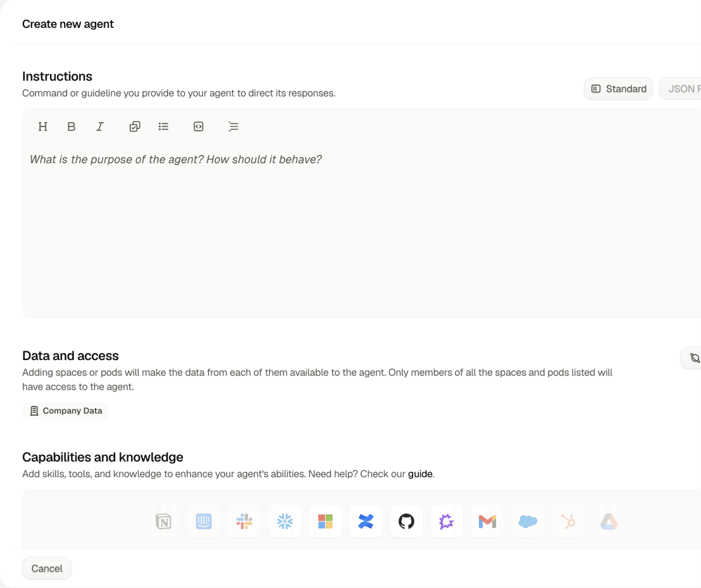The width and height of the screenshot is (701, 588).
Task: Click the 'Data and access' heading
Action: (71, 356)
